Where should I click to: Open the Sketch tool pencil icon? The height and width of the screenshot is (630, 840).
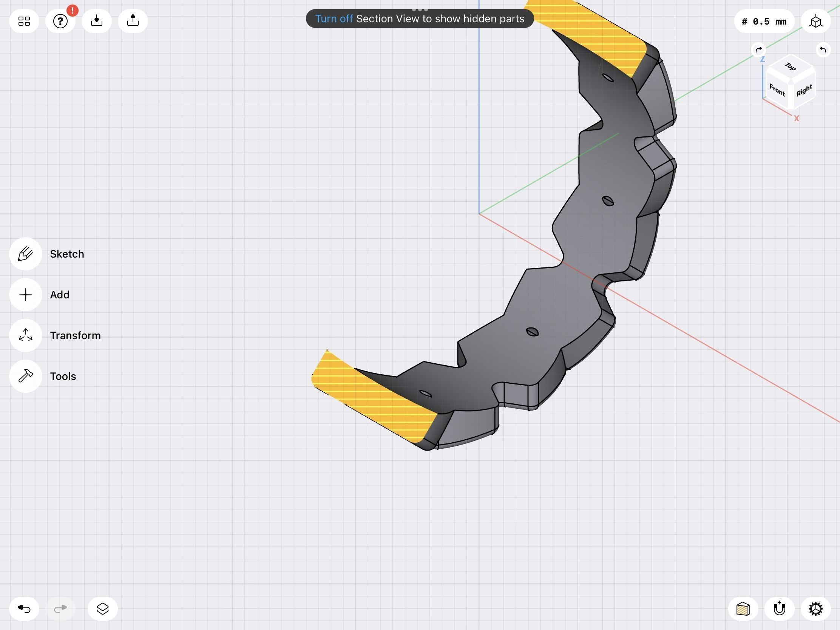point(25,254)
